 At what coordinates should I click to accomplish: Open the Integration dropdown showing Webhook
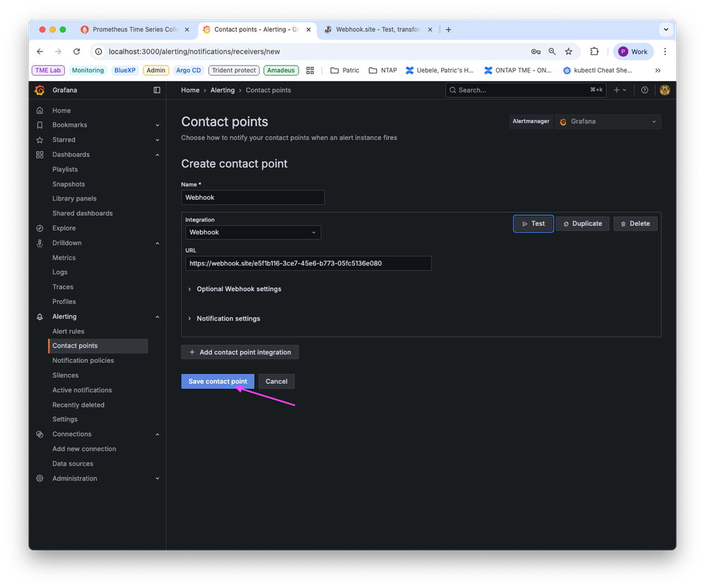pyautogui.click(x=253, y=232)
